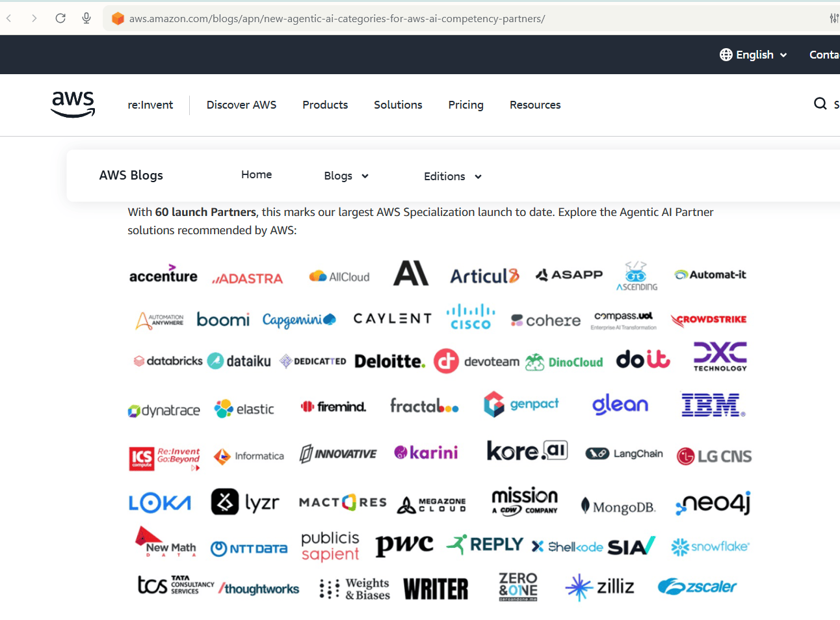Click the browser back arrow

point(9,18)
